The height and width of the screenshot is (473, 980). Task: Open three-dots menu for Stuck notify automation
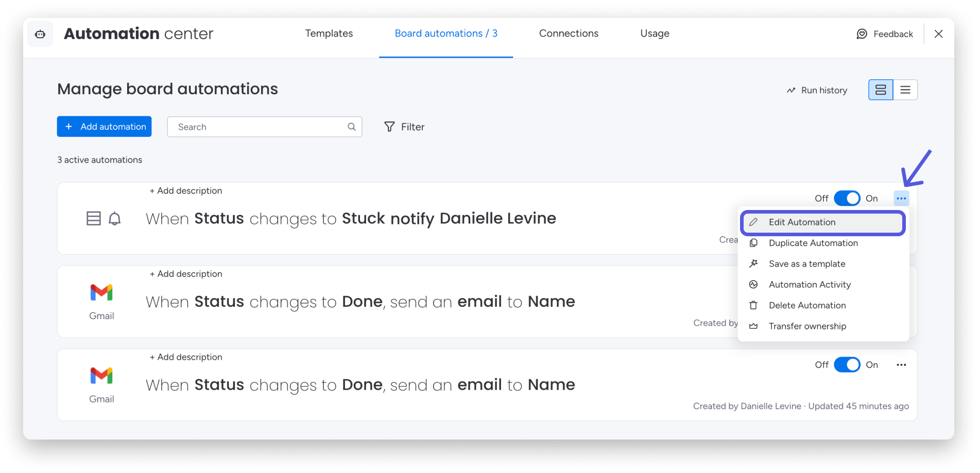point(901,198)
